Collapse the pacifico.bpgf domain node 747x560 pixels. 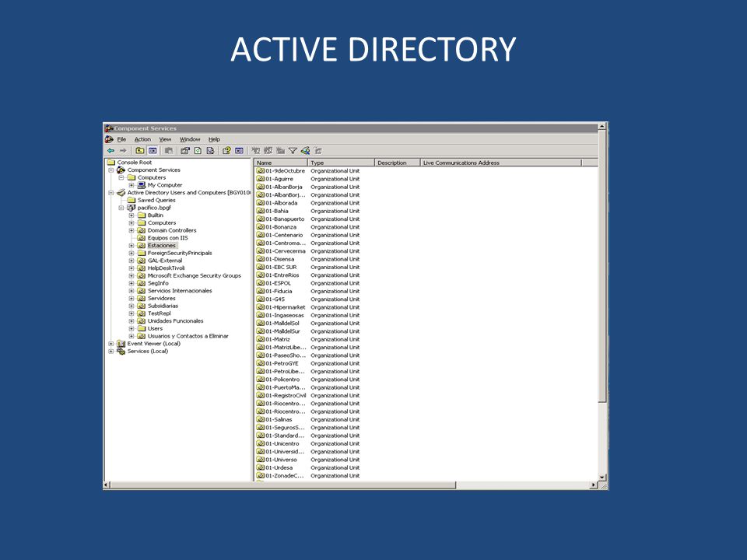(x=121, y=208)
